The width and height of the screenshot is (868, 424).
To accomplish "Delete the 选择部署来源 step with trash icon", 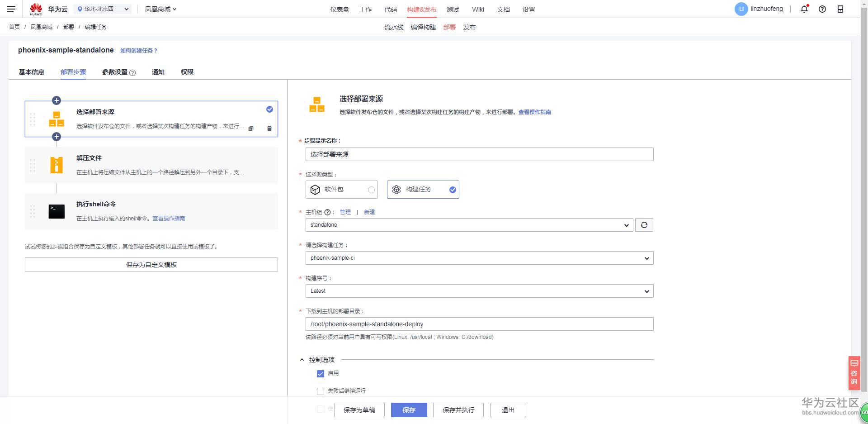I will click(x=269, y=129).
